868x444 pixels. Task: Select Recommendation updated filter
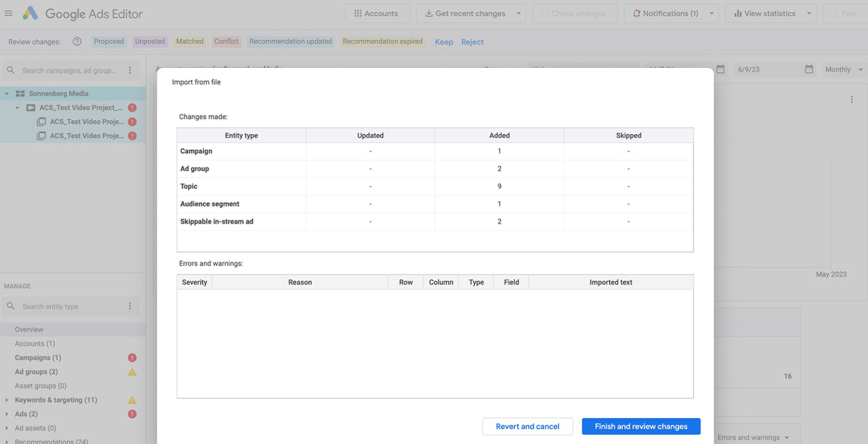tap(291, 41)
